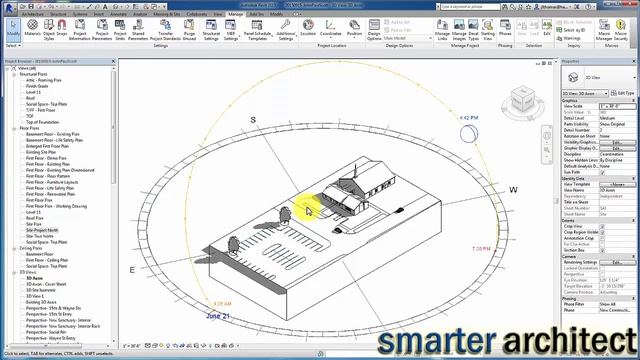Click the Edit Type button
The width and height of the screenshot is (640, 360).
click(x=623, y=93)
